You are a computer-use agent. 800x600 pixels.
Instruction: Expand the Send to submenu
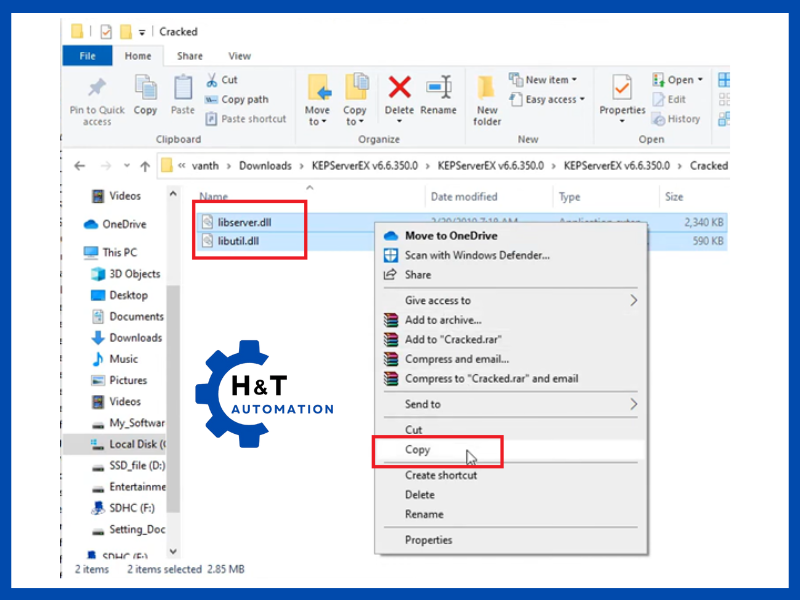(x=634, y=404)
